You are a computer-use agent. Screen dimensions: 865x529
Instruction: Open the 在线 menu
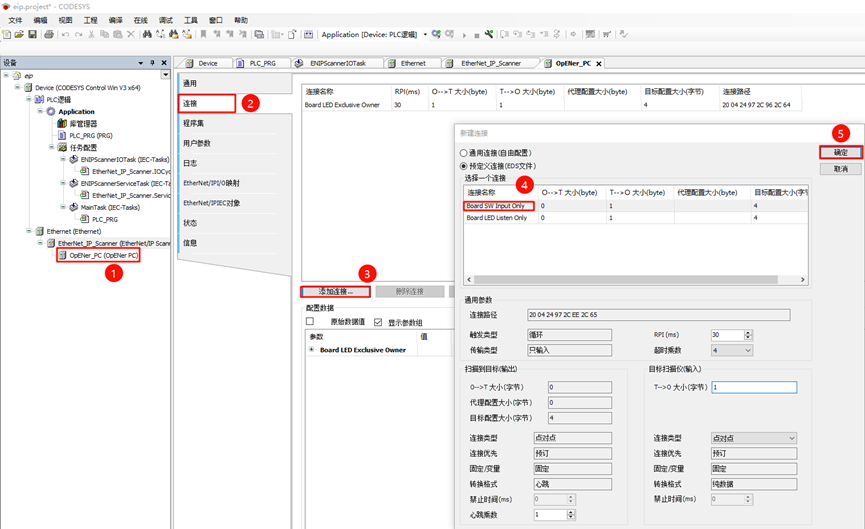pyautogui.click(x=141, y=20)
